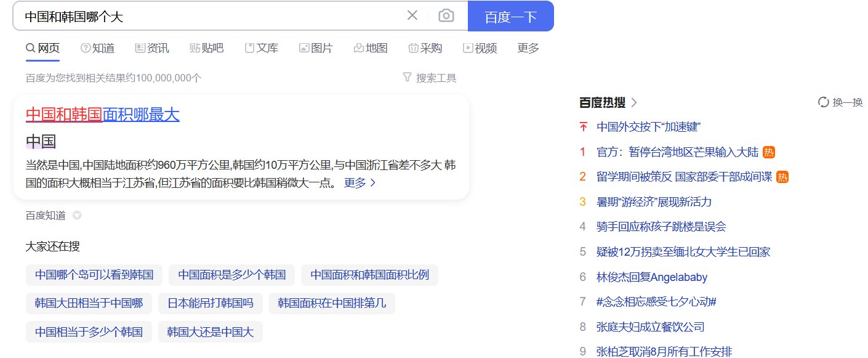Click the pinned-top arrow icon in hot list
Screen dimensions: 868x358
583,127
